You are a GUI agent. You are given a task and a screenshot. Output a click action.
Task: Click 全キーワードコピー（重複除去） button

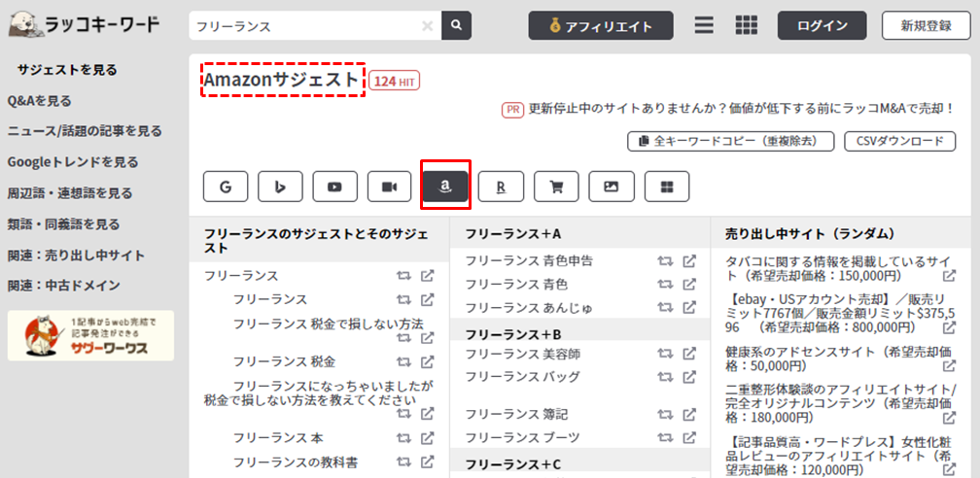(731, 141)
